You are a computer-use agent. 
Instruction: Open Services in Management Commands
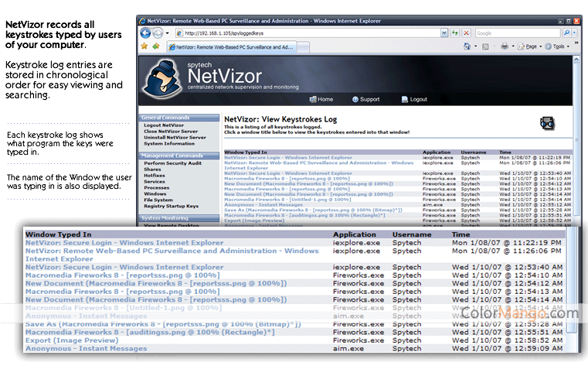[x=154, y=182]
